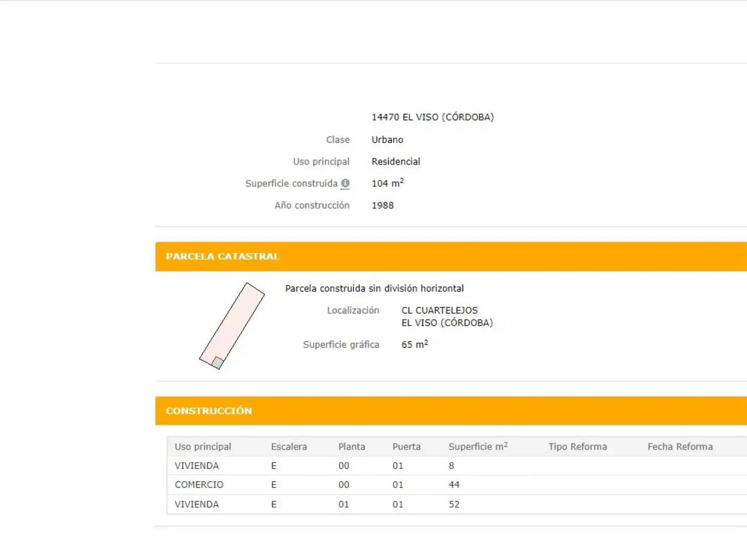This screenshot has height=560, width=747.
Task: Click the Localización label
Action: [x=353, y=310]
